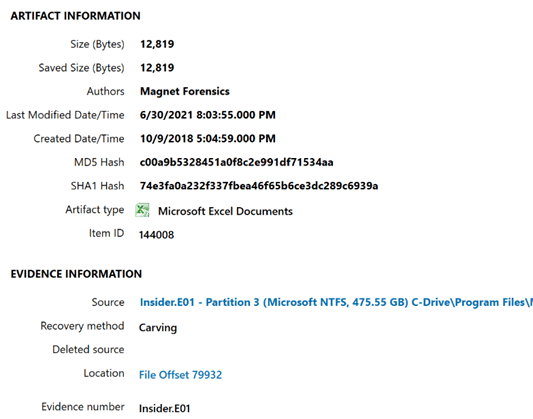The width and height of the screenshot is (533, 419).
Task: Click the Saved Size (Bytes) label
Action: tap(82, 68)
